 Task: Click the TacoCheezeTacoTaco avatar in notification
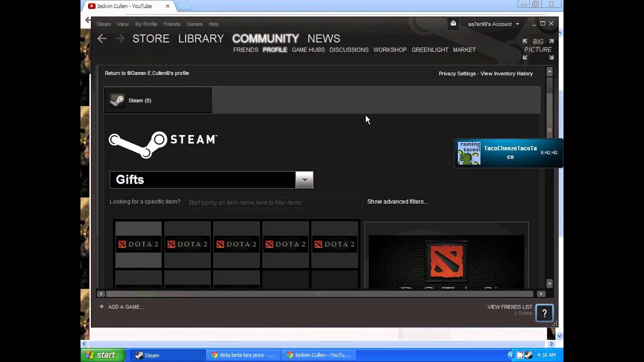[469, 153]
